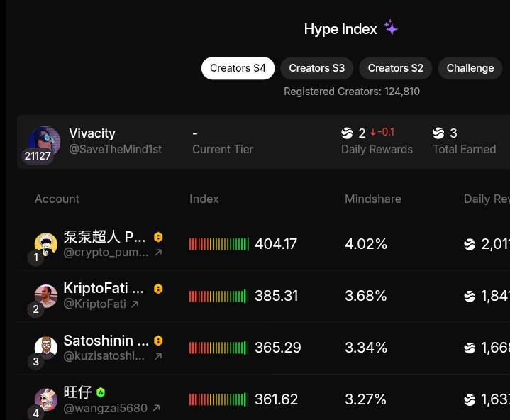The height and width of the screenshot is (420, 510).
Task: Click the @KriptoFati handle link
Action: (94, 304)
